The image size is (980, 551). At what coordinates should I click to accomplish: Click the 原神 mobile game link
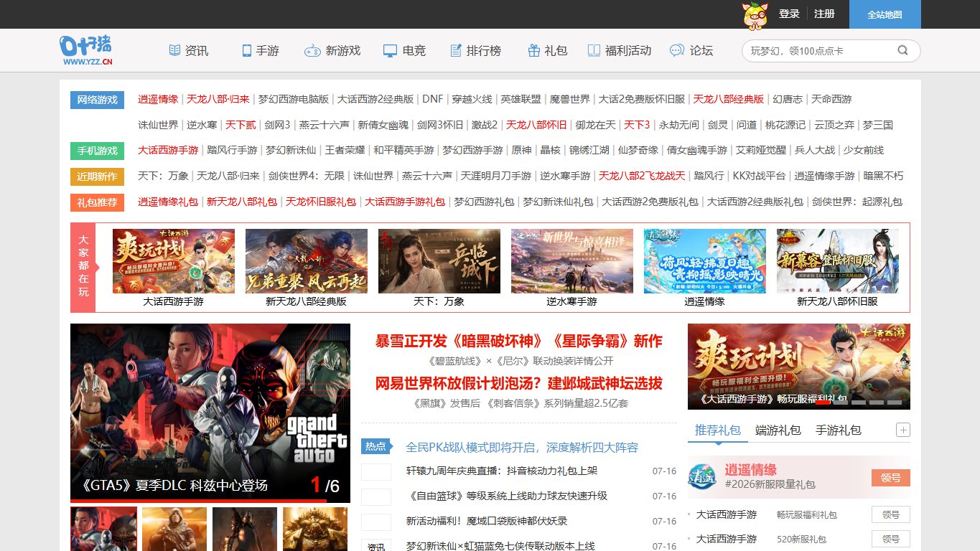(521, 151)
